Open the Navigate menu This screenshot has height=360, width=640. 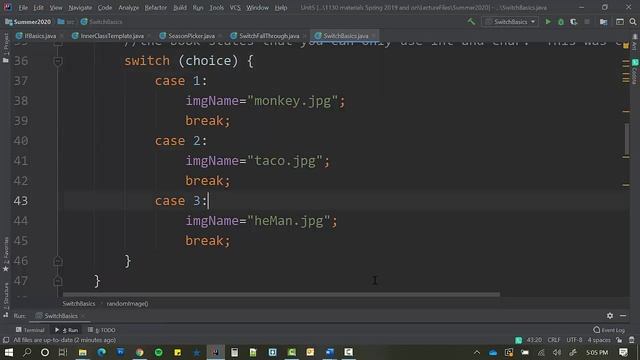coord(80,8)
